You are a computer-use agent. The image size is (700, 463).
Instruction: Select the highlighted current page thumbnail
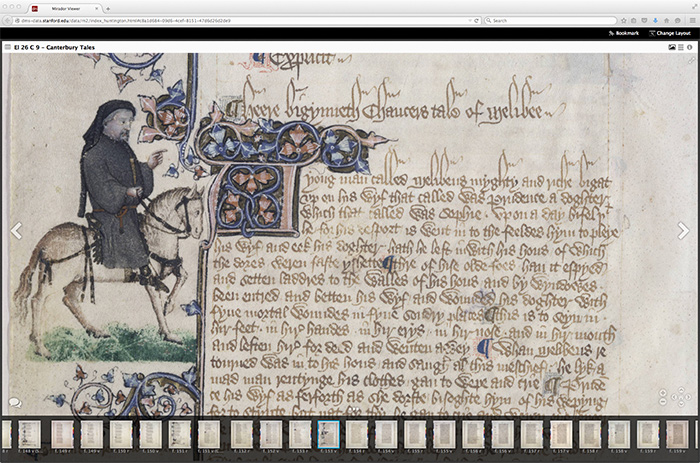click(x=327, y=434)
